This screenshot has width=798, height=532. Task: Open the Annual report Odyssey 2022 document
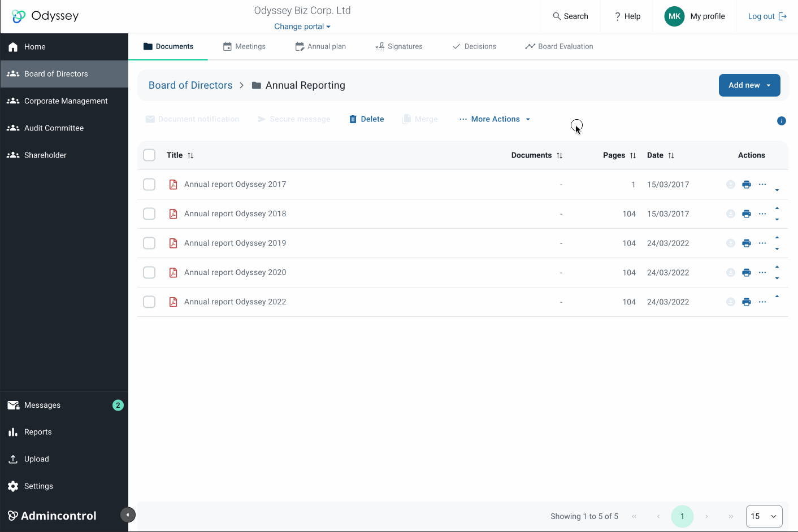coord(235,302)
